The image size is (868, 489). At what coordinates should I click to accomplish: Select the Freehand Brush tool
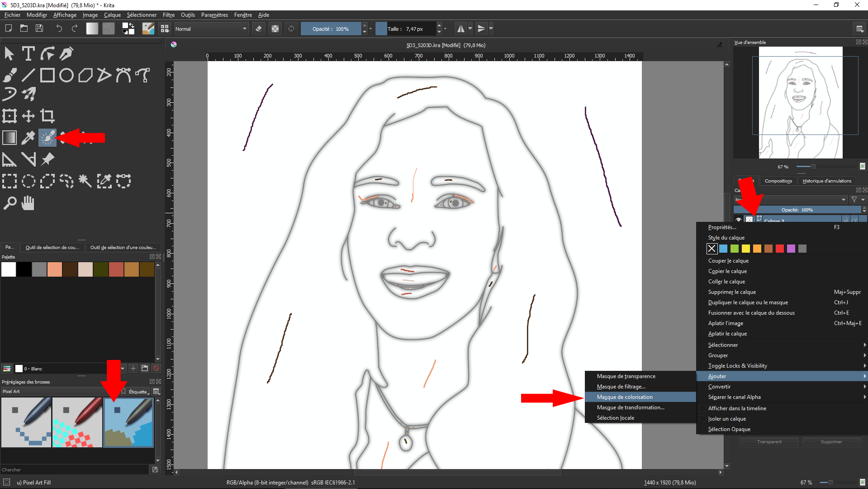[x=9, y=75]
